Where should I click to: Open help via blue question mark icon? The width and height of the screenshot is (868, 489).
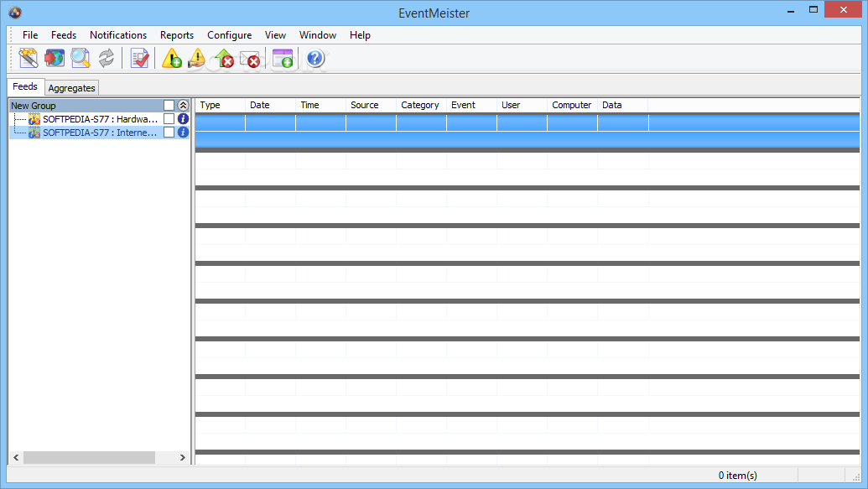(315, 58)
